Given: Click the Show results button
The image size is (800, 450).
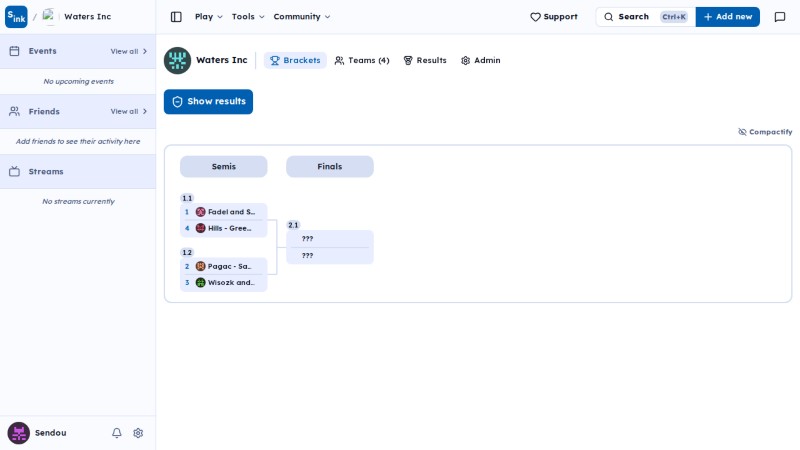Looking at the screenshot, I should click(x=208, y=102).
